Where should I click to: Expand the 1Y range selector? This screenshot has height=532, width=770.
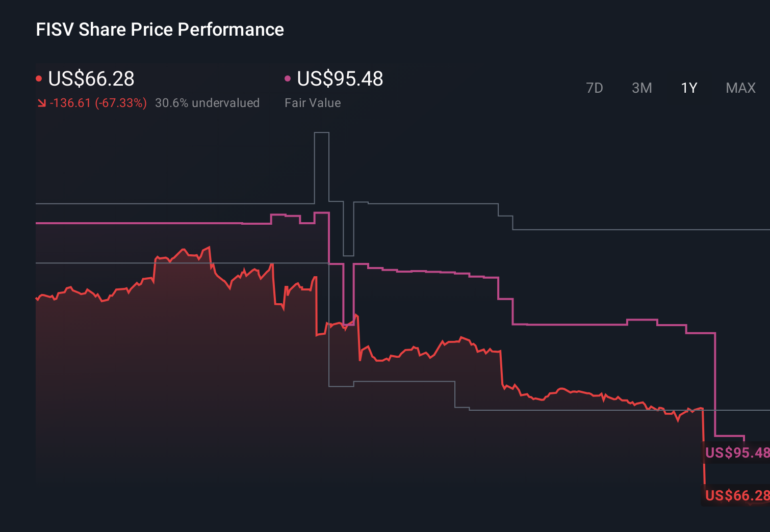[x=688, y=88]
